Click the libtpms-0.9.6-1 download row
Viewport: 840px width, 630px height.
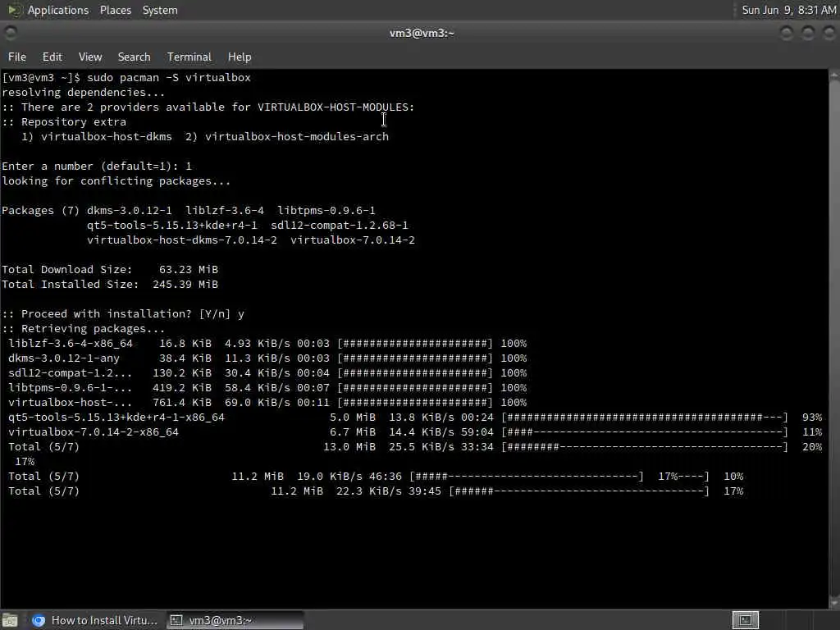pyautogui.click(x=267, y=388)
